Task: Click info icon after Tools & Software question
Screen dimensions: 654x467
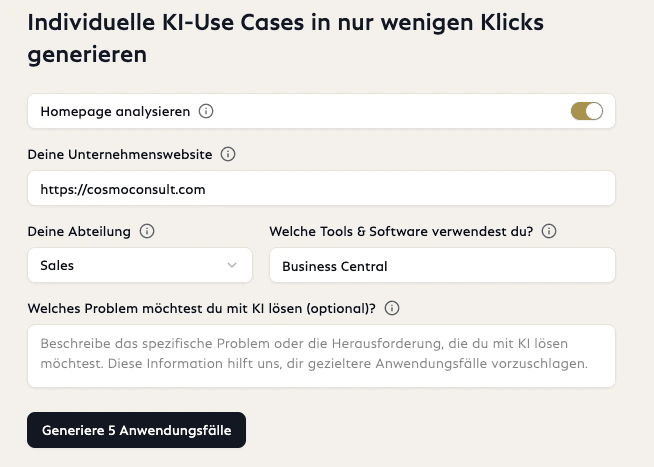Action: pos(548,231)
